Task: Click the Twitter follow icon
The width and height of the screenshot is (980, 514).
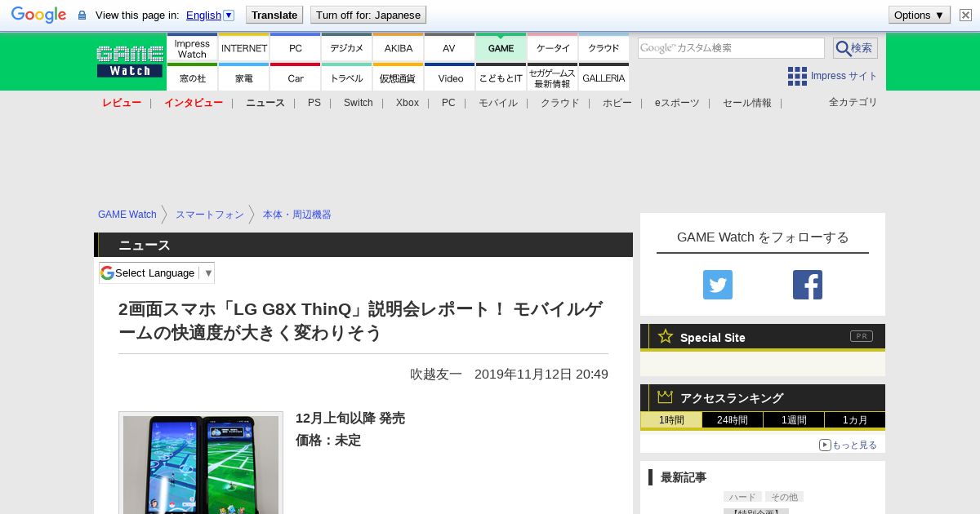Action: coord(718,285)
